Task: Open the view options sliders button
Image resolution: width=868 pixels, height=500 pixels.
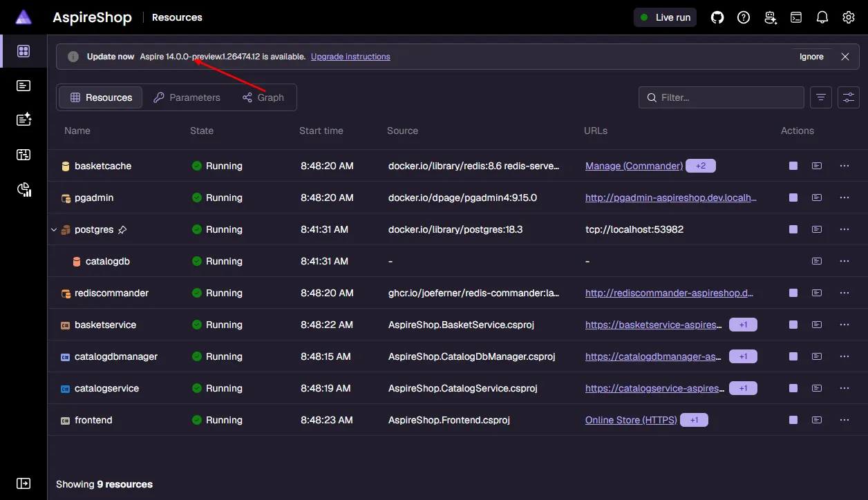Action: tap(849, 97)
